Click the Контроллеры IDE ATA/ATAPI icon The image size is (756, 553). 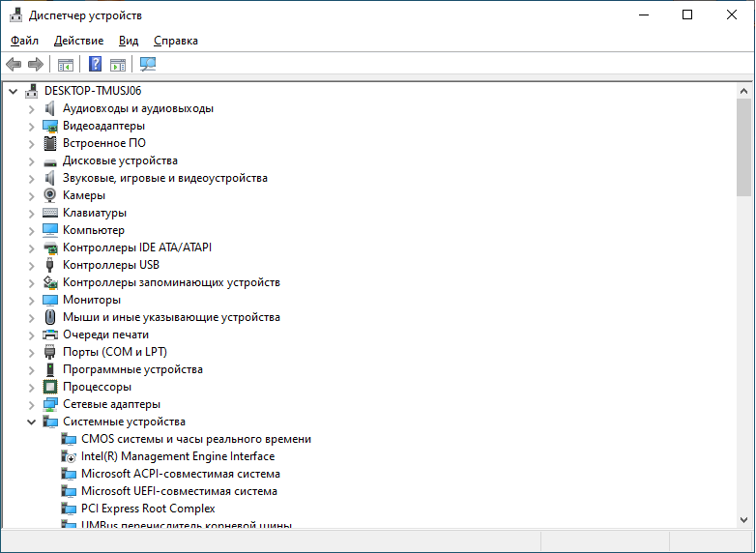click(x=50, y=247)
